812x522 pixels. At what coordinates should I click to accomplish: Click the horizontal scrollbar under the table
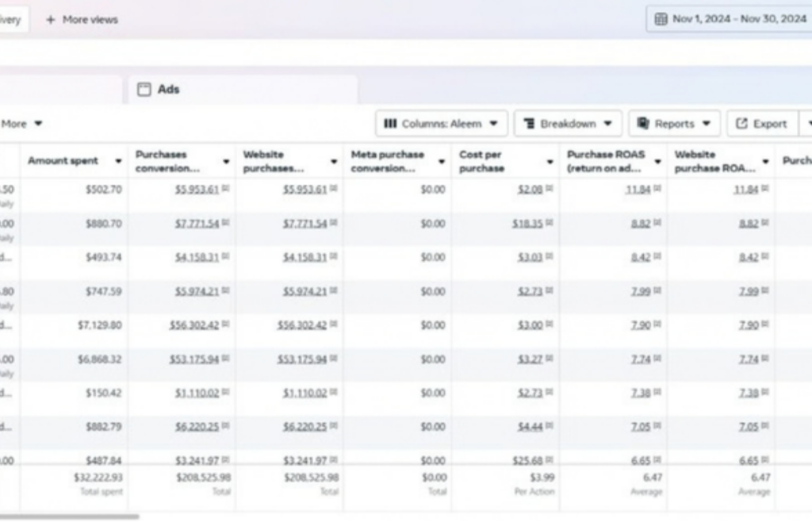tap(70, 516)
